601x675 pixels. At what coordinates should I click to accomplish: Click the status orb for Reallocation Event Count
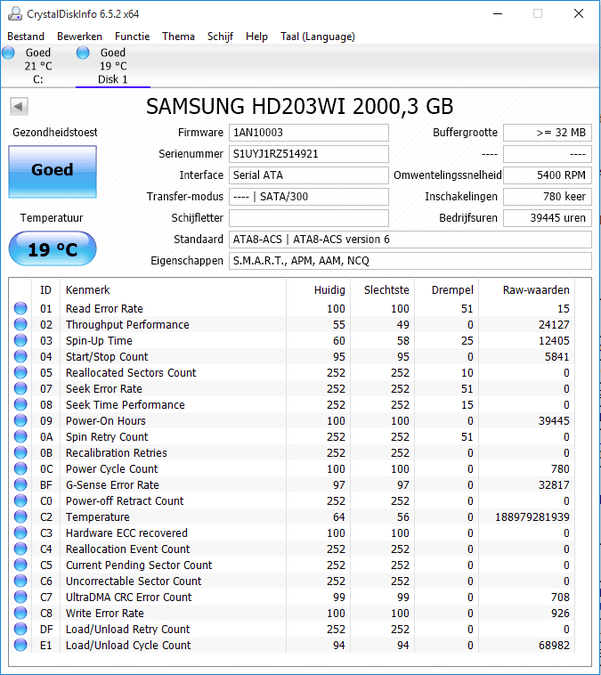[20, 548]
